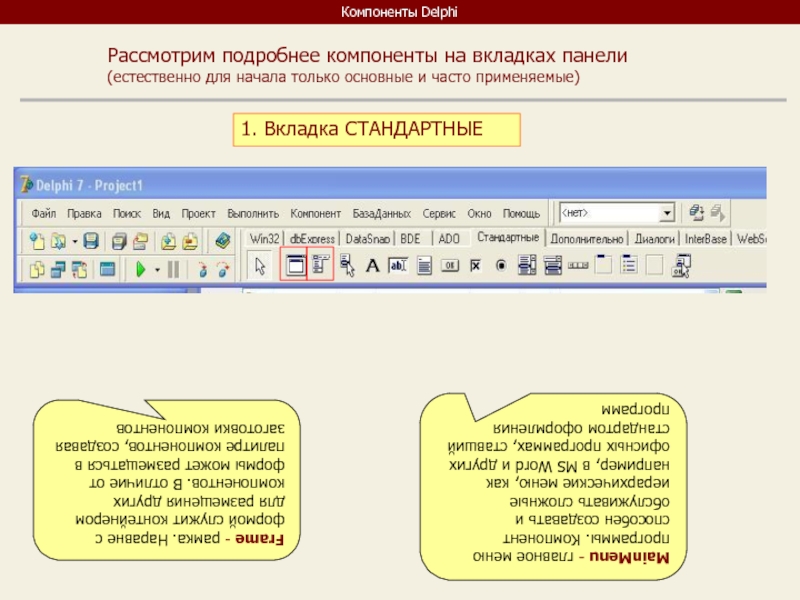Open the Компонент menu
800x600 pixels.
point(316,214)
